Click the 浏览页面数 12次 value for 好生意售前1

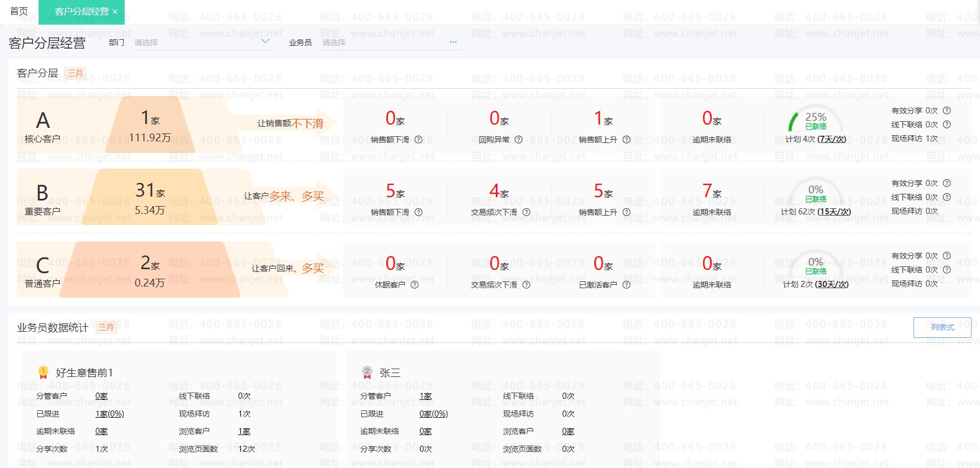(247, 449)
